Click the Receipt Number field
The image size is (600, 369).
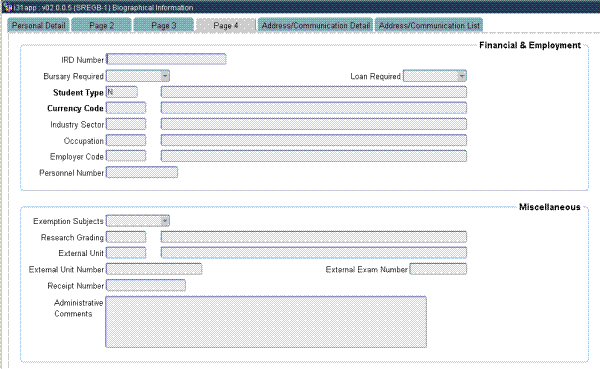tap(146, 285)
